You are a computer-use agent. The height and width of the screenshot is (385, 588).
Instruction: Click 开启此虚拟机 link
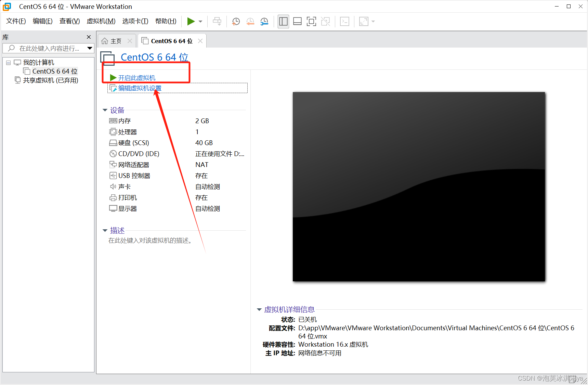pos(137,78)
